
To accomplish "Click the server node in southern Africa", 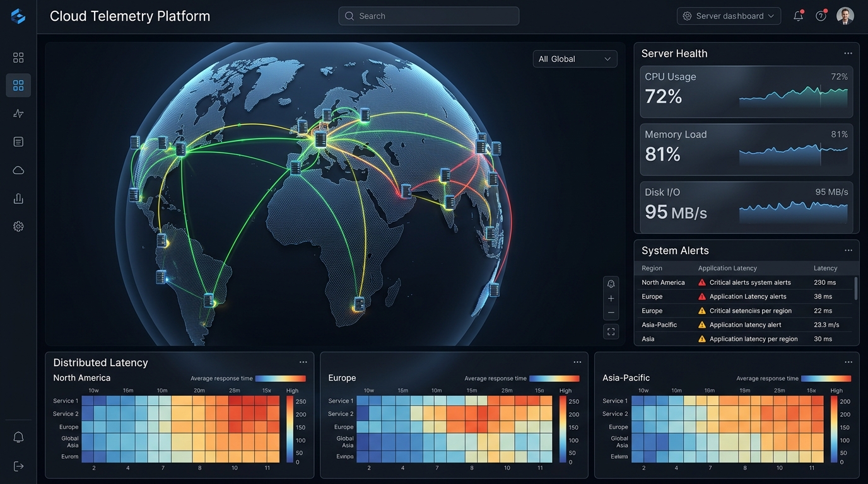I will [x=359, y=304].
